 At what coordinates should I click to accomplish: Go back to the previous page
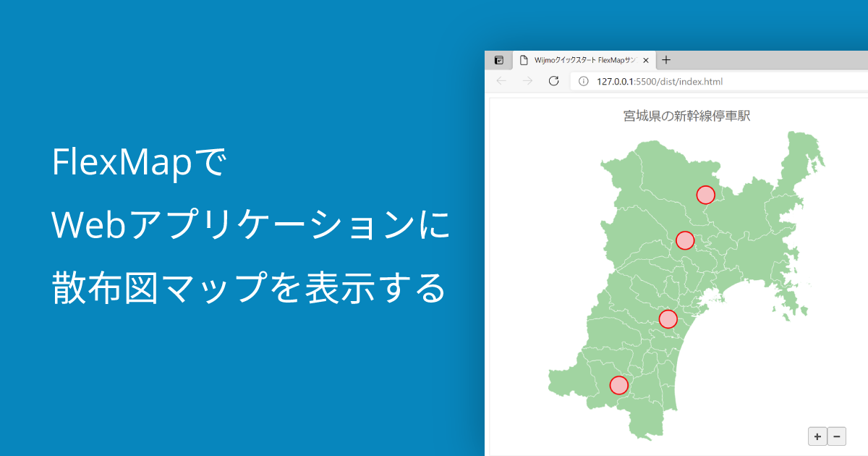tap(501, 81)
